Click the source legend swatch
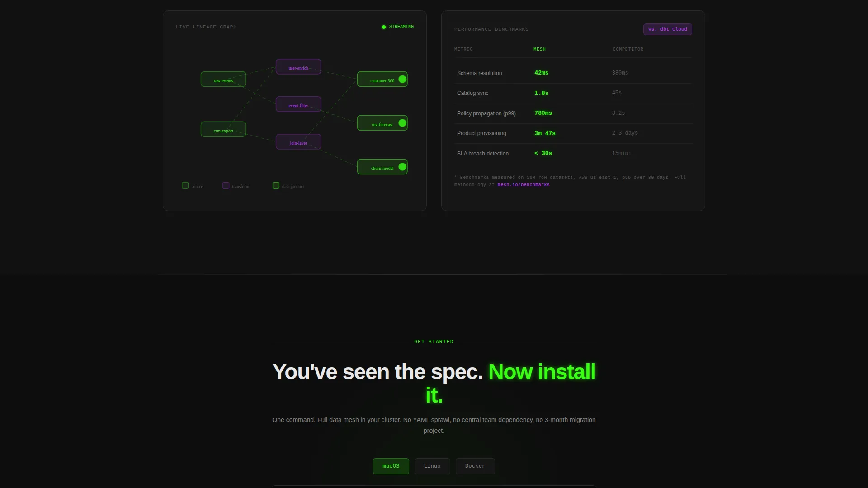This screenshot has width=868, height=488. [185, 185]
